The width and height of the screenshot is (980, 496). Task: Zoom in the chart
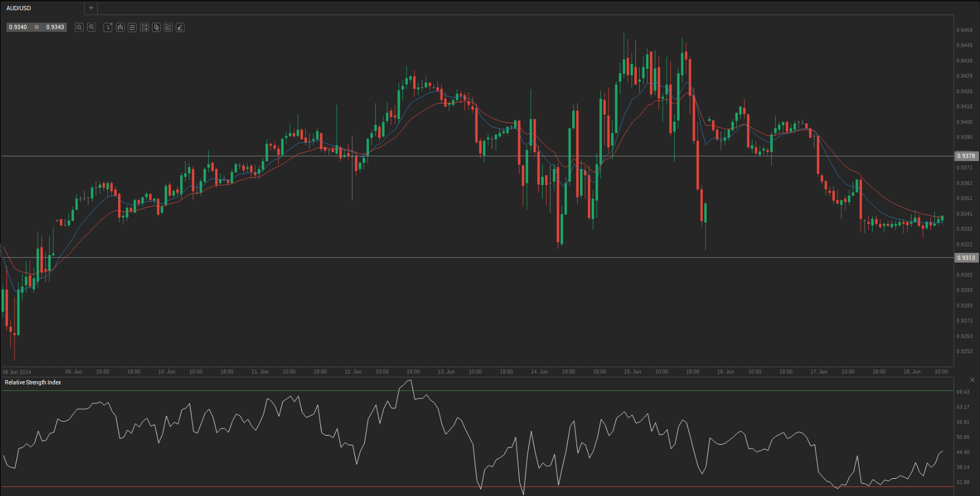pos(92,27)
